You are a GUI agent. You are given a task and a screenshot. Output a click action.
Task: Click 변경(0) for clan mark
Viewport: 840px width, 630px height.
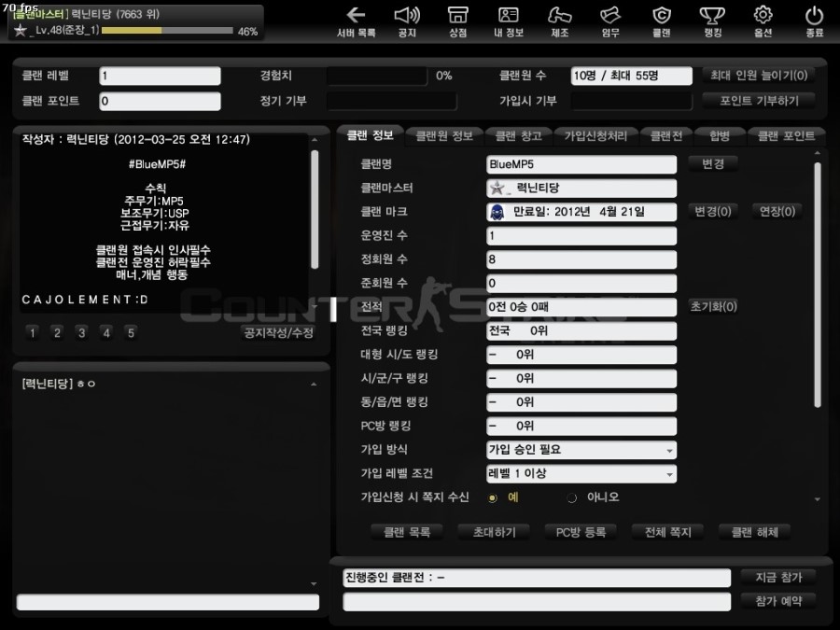(713, 212)
